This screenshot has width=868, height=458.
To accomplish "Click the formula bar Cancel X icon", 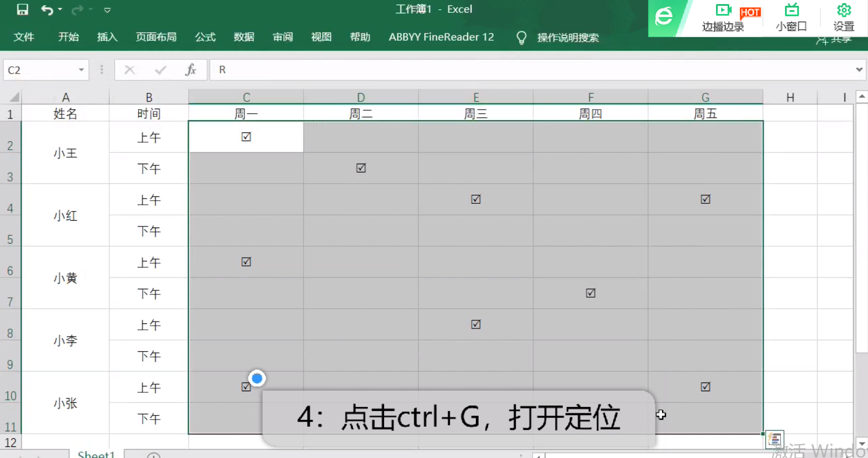I will point(129,70).
